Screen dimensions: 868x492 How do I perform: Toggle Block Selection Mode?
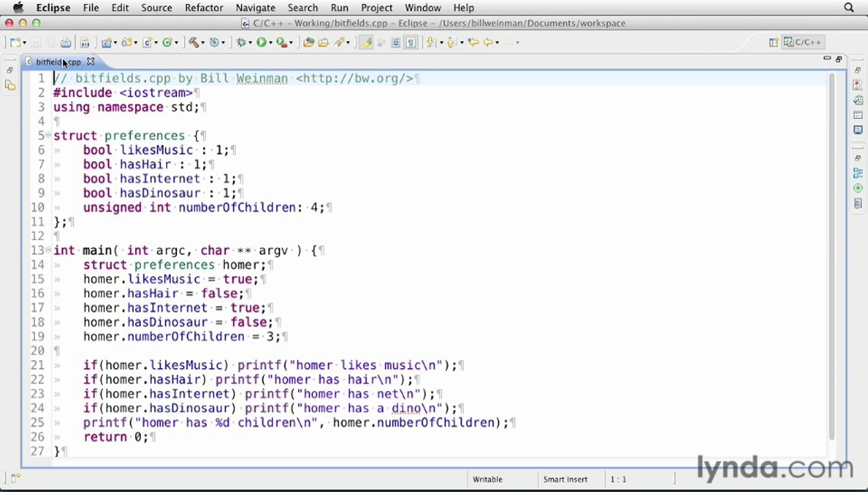(396, 42)
